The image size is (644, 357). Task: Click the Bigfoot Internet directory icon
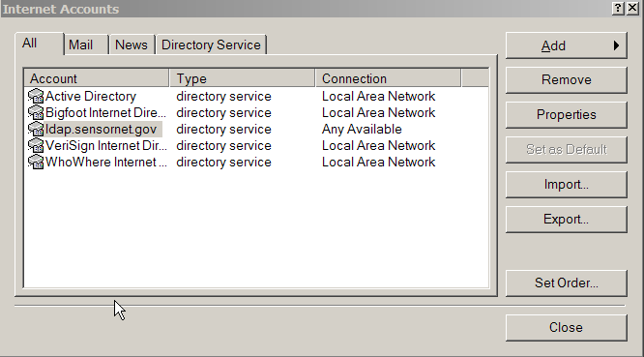36,112
